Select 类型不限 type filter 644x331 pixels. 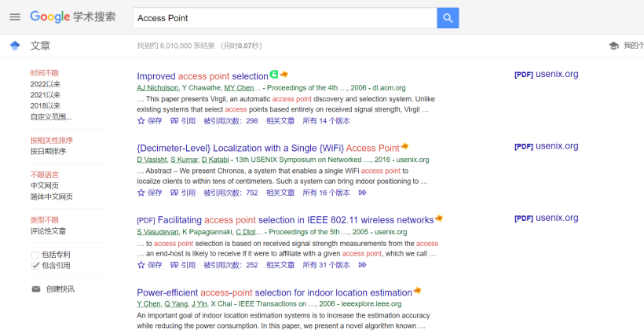pos(44,220)
